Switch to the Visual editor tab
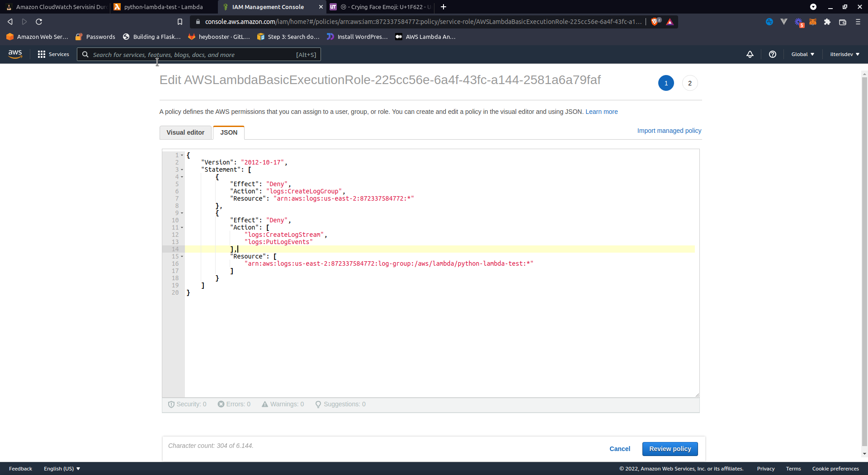Image resolution: width=868 pixels, height=475 pixels. [x=185, y=132]
